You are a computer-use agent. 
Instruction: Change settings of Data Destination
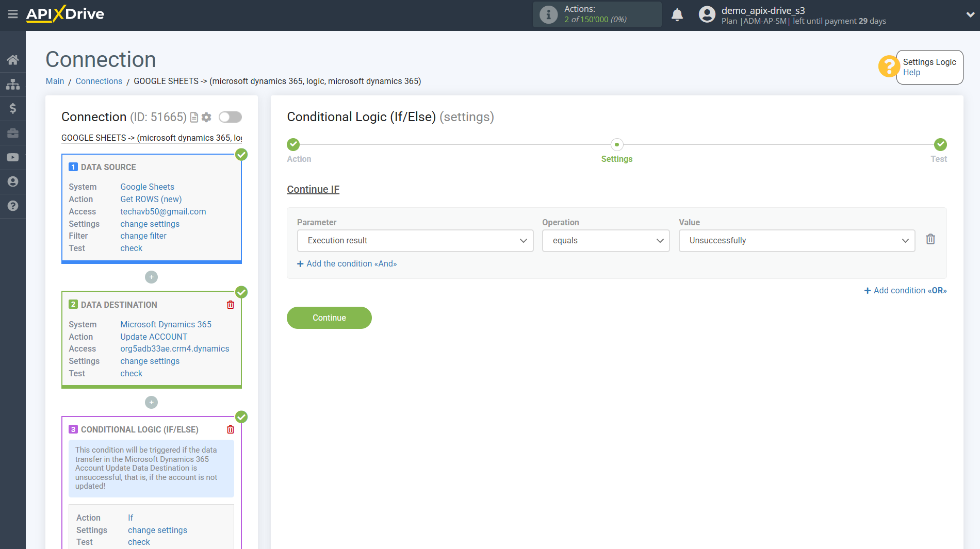coord(150,361)
